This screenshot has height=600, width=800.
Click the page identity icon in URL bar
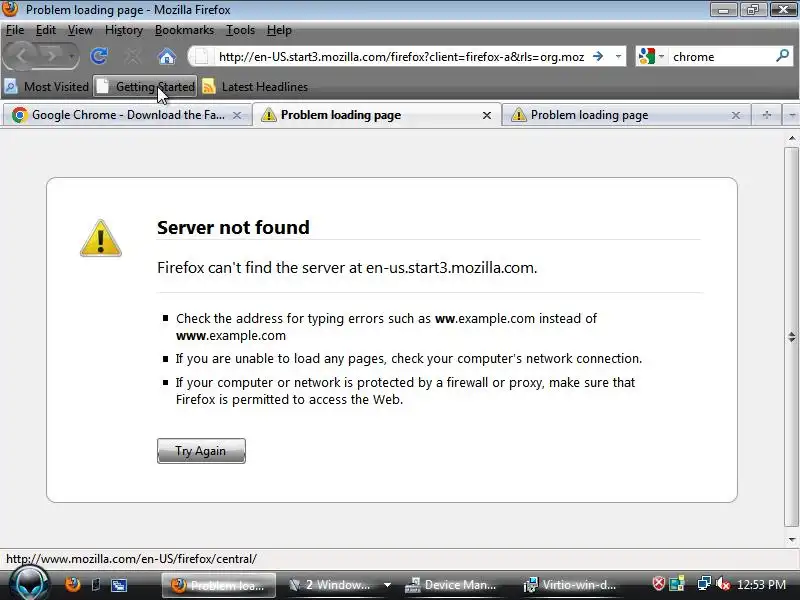202,56
